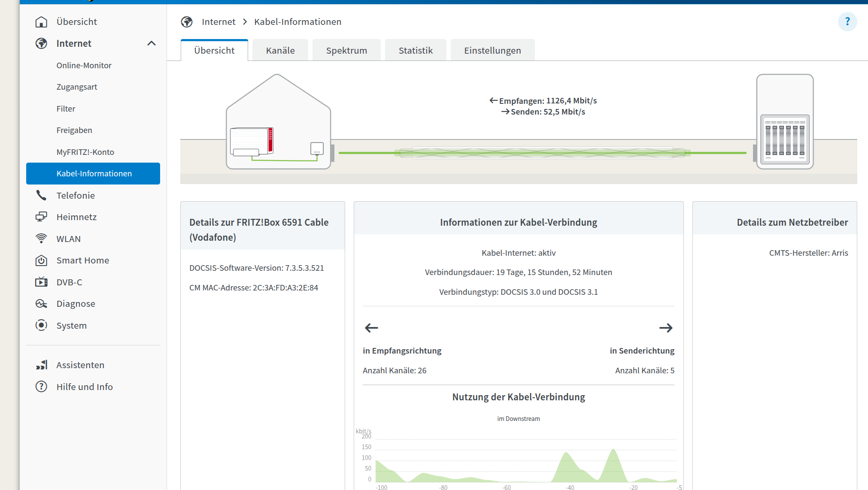Click the Telefonie phone icon
Screen dimensions: 868x490
point(41,195)
